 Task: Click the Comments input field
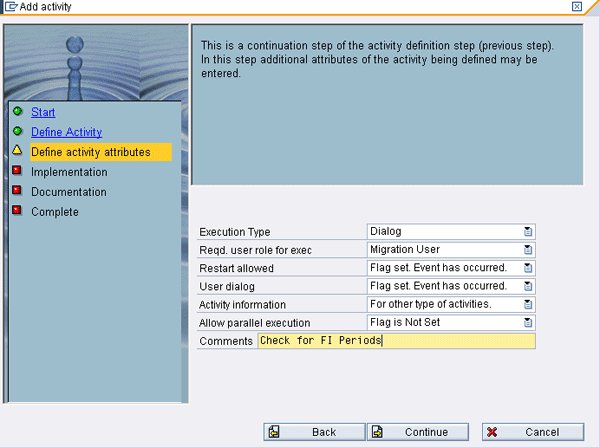[397, 341]
